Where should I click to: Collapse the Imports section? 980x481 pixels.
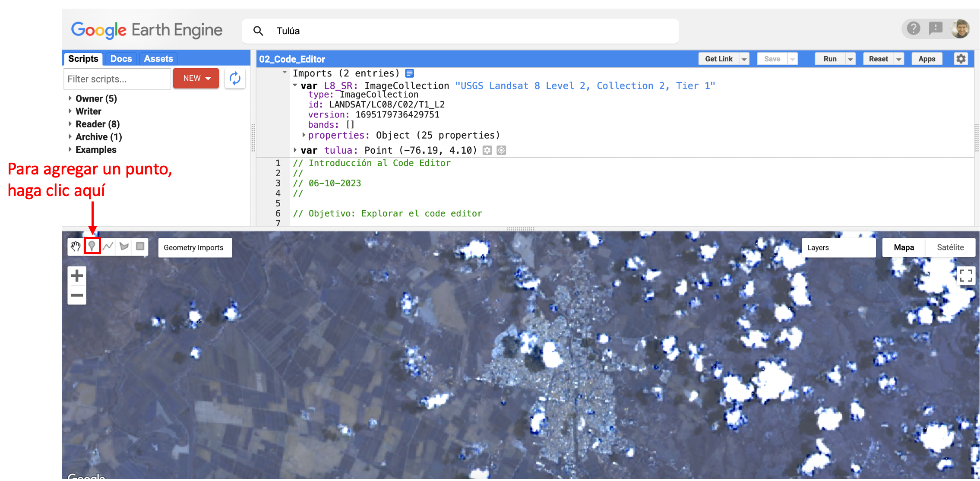tap(285, 73)
